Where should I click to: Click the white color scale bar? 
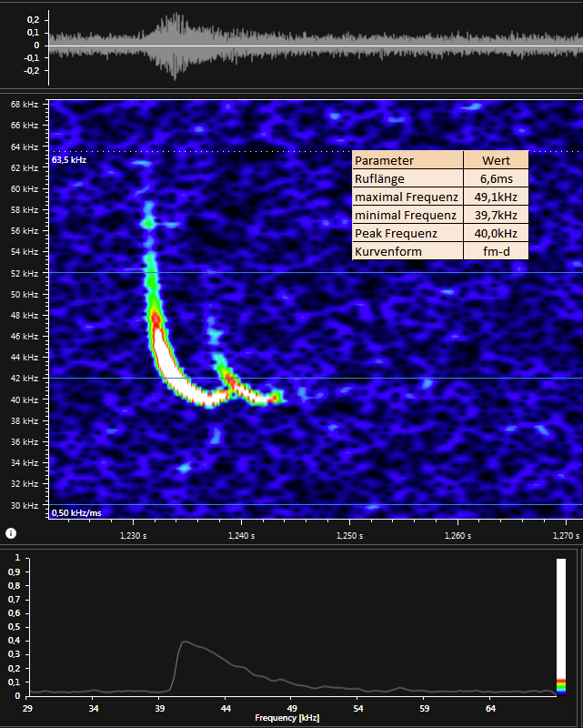561,617
